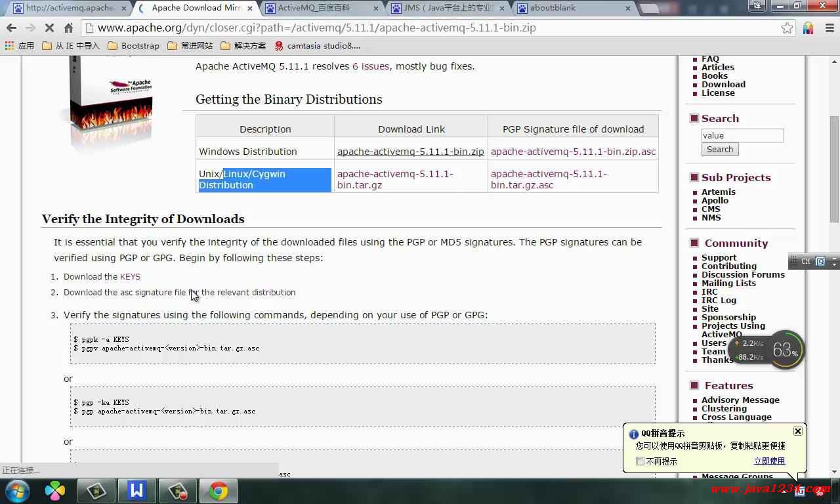Viewport: 840px width, 504px height.
Task: Close the ActiveMQ_百度百科 tab
Action: click(375, 9)
